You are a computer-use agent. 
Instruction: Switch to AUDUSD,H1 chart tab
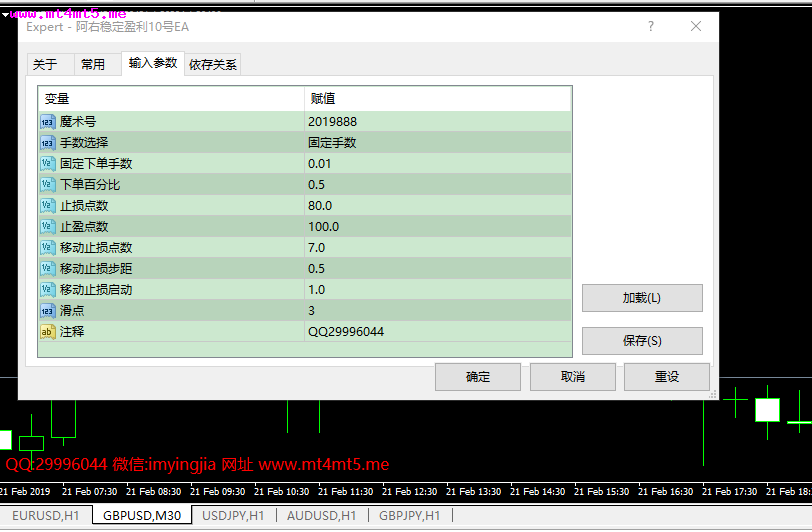click(x=322, y=516)
